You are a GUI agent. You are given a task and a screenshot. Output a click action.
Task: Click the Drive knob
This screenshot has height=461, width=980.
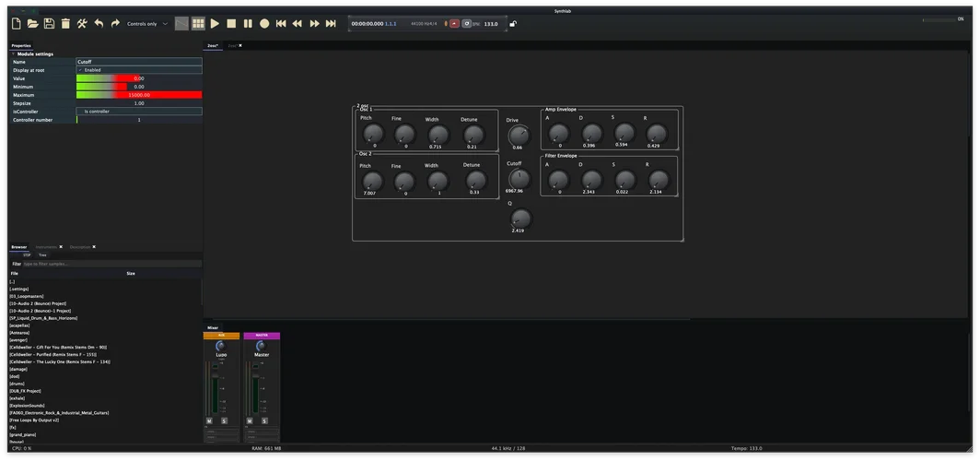point(518,136)
